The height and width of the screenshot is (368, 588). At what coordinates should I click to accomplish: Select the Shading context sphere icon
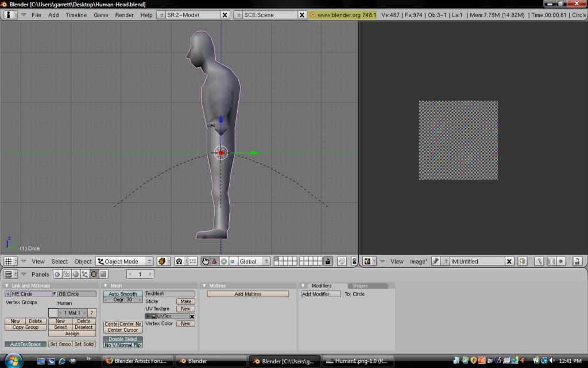[76, 274]
